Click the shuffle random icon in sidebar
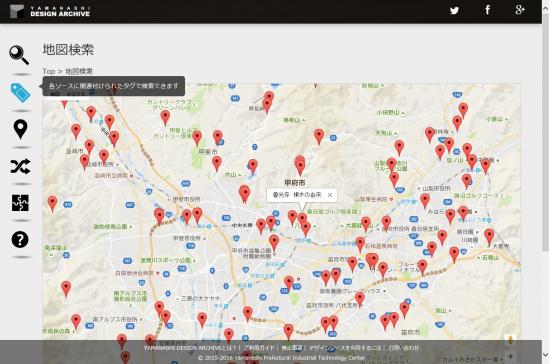Image resolution: width=550 pixels, height=364 pixels. tap(20, 166)
